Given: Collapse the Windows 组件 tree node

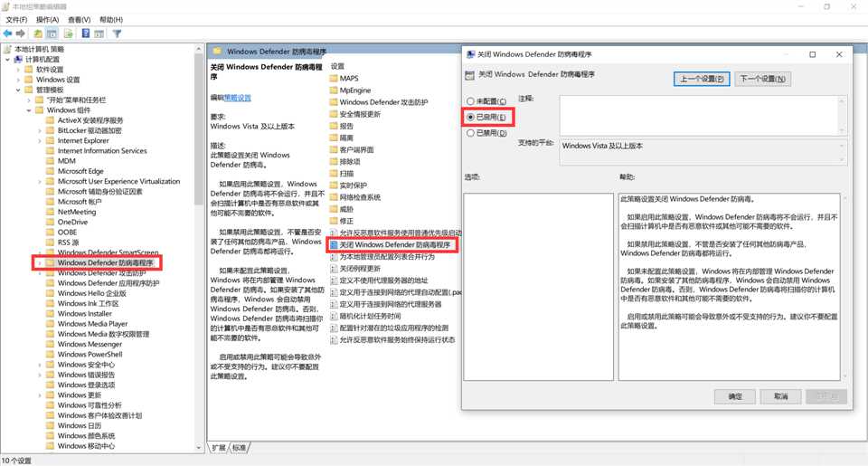Looking at the screenshot, I should (x=29, y=110).
